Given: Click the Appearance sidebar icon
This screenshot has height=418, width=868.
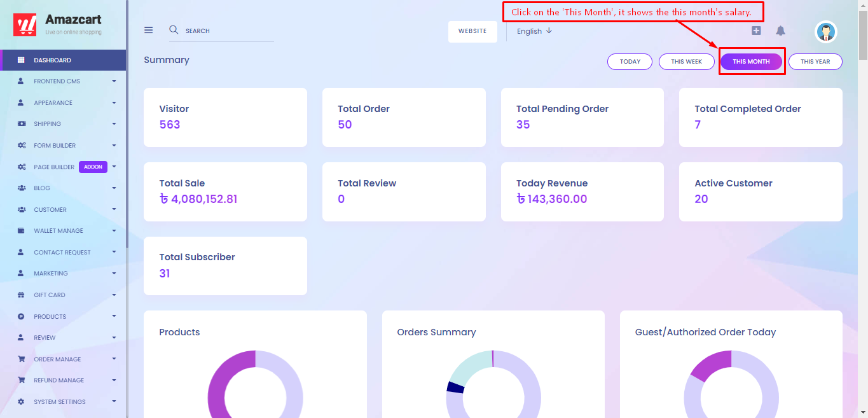Looking at the screenshot, I should (21, 102).
